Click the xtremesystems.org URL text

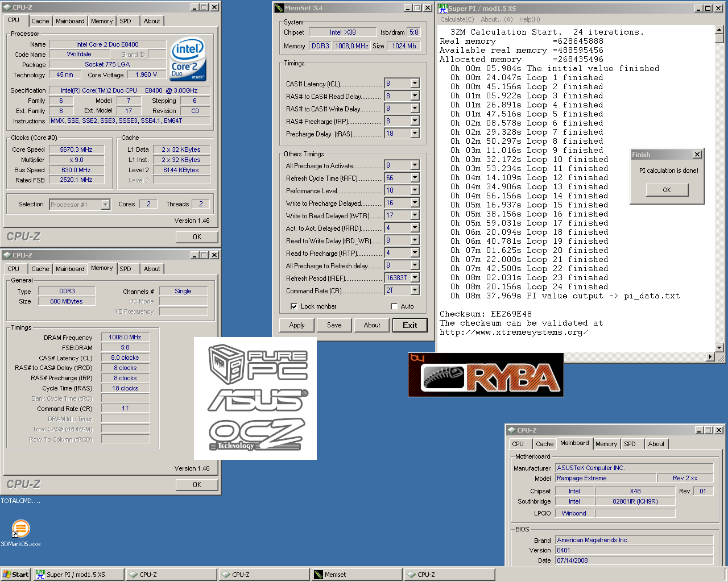pyautogui.click(x=514, y=332)
